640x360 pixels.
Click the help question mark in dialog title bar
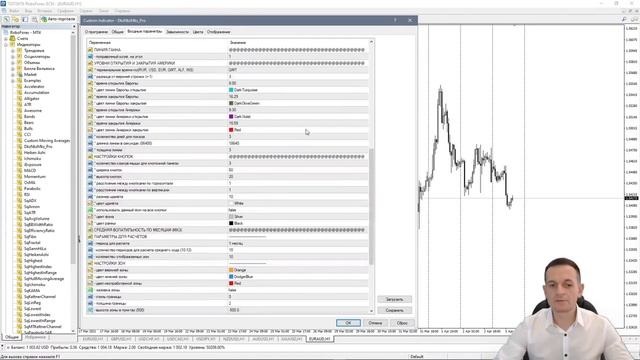coord(395,20)
